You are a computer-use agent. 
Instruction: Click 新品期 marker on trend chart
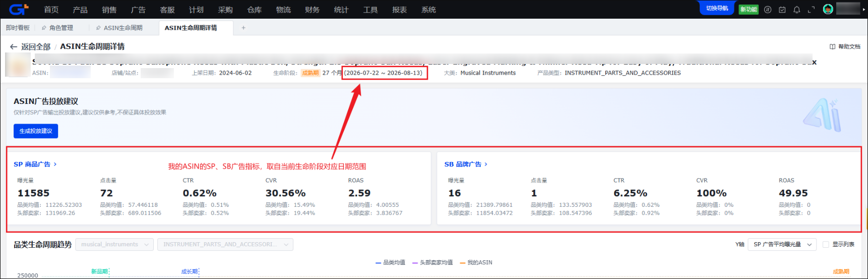(x=100, y=271)
